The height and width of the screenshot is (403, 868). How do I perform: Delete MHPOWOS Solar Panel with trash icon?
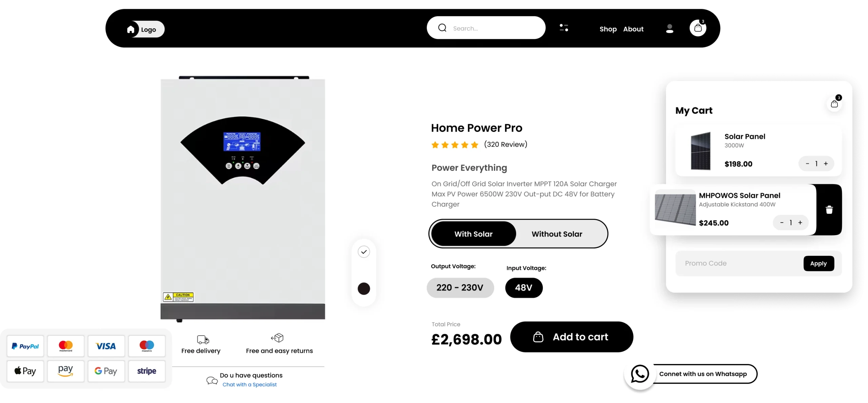(x=829, y=210)
